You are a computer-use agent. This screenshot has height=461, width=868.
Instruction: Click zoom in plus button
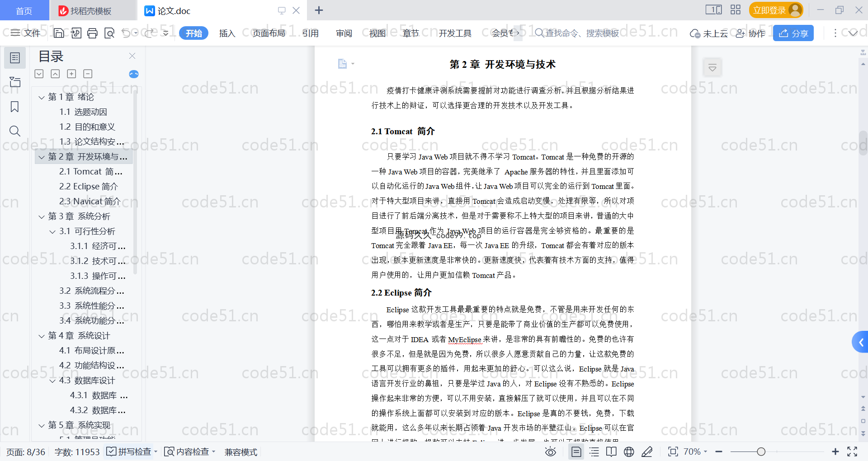[x=835, y=452]
